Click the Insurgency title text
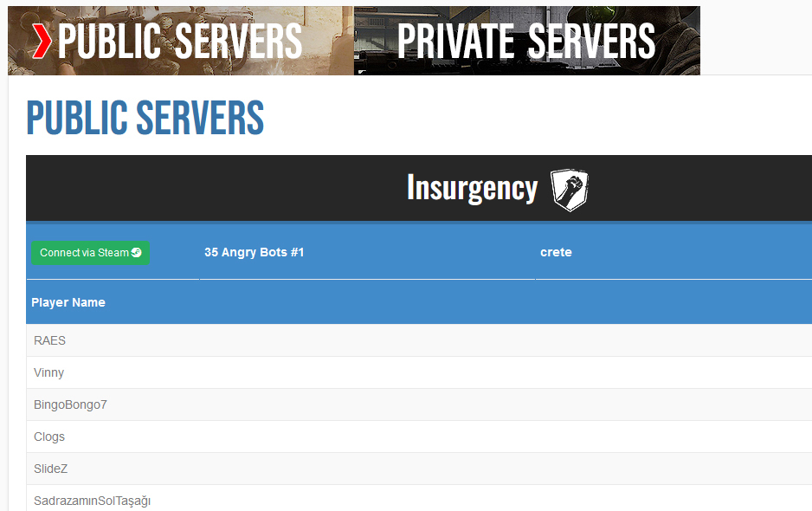This screenshot has height=511, width=812. 472,188
